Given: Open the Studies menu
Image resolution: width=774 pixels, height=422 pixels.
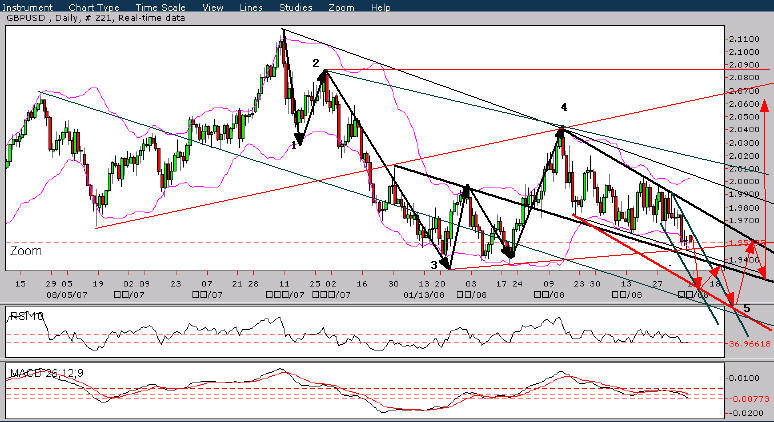Looking at the screenshot, I should 296,7.
